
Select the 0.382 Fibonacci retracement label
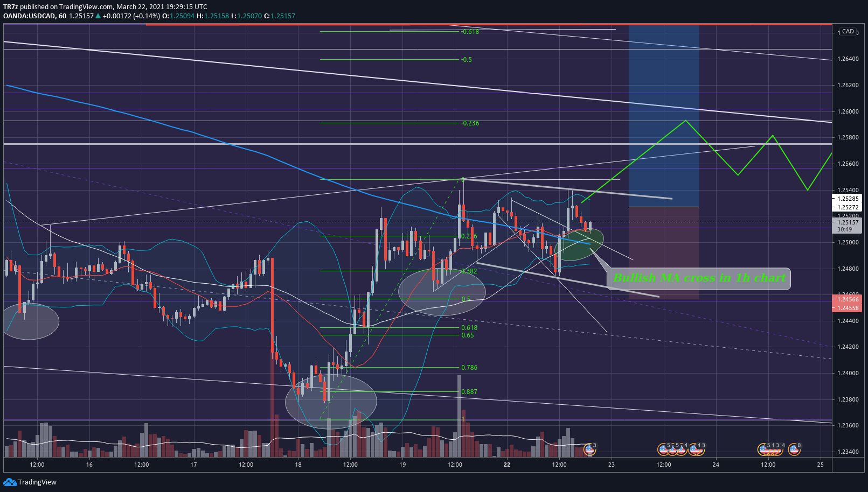click(x=469, y=271)
